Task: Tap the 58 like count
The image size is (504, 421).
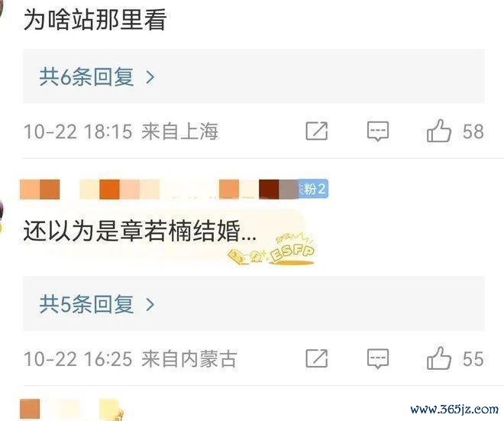Action: pyautogui.click(x=473, y=131)
